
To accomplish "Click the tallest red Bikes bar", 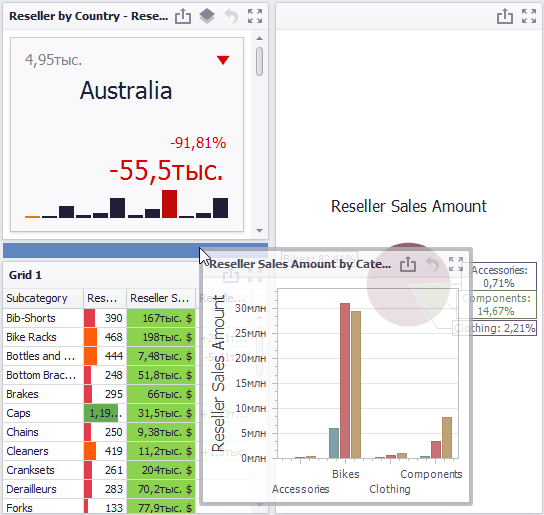I will click(x=345, y=380).
